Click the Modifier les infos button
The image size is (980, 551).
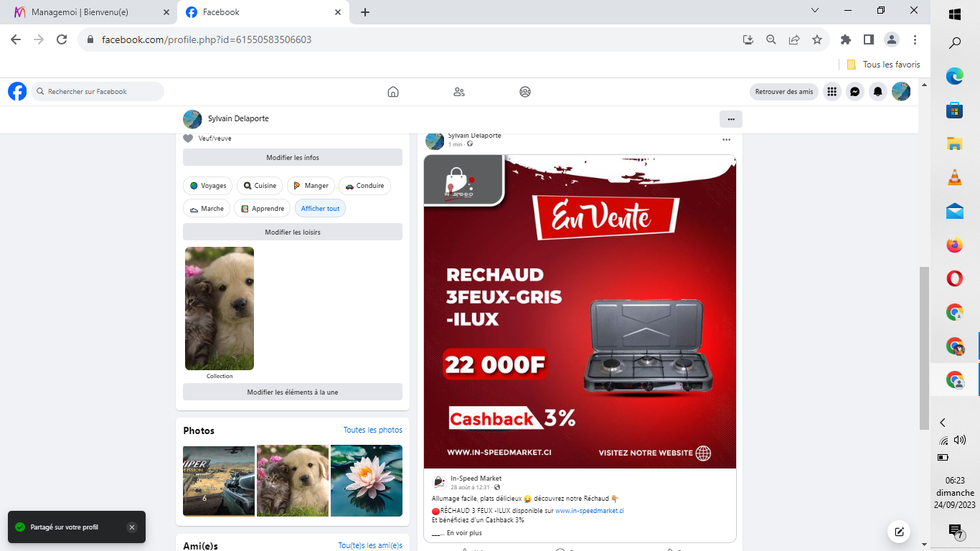tap(293, 158)
